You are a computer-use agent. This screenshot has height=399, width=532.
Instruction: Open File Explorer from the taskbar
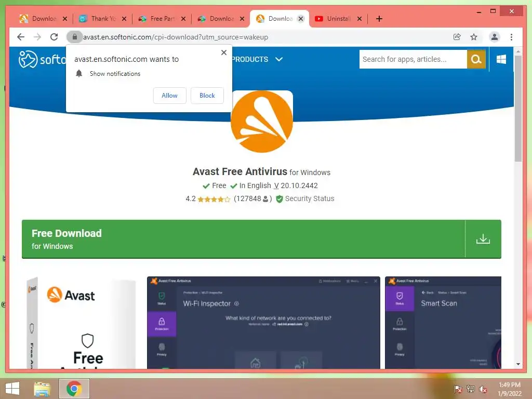click(42, 389)
